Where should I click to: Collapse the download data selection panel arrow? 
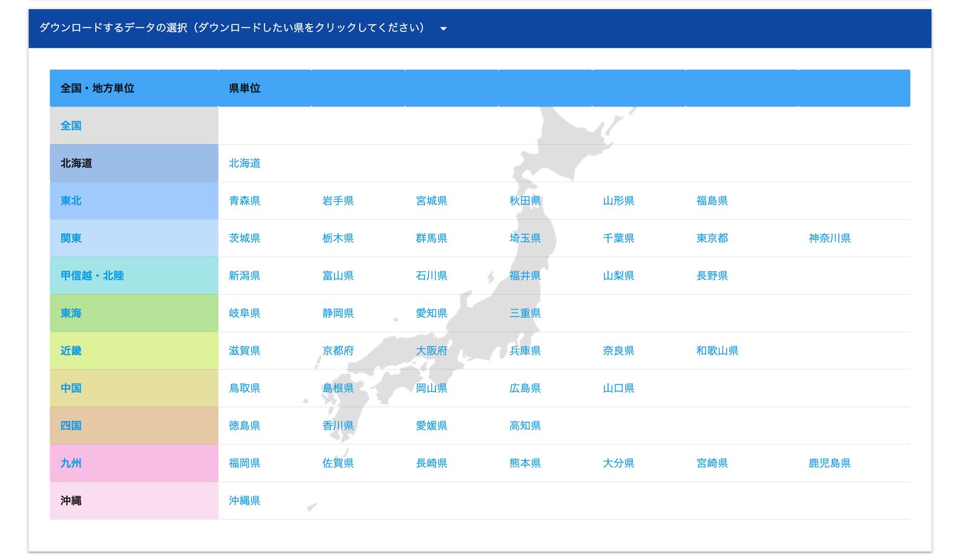coord(443,28)
